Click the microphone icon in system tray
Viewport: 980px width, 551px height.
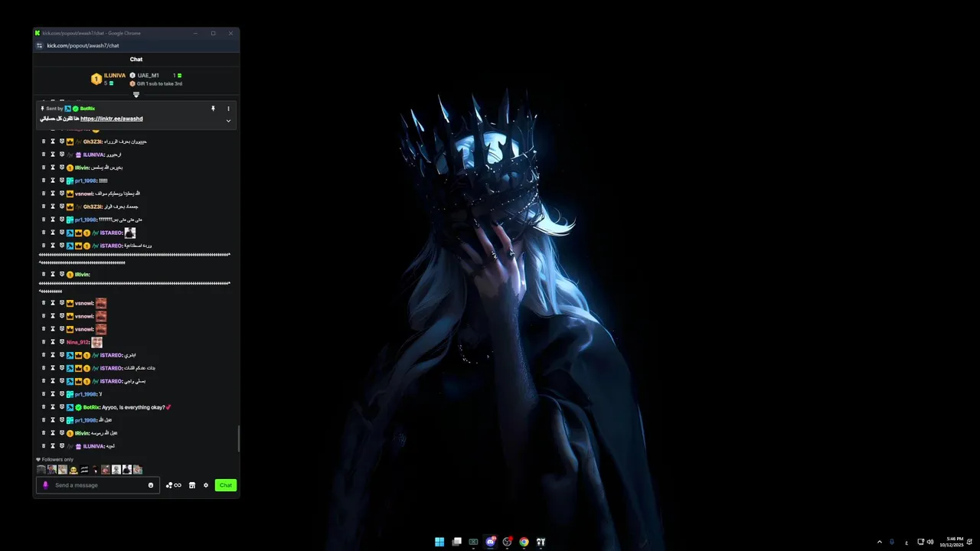coord(891,542)
